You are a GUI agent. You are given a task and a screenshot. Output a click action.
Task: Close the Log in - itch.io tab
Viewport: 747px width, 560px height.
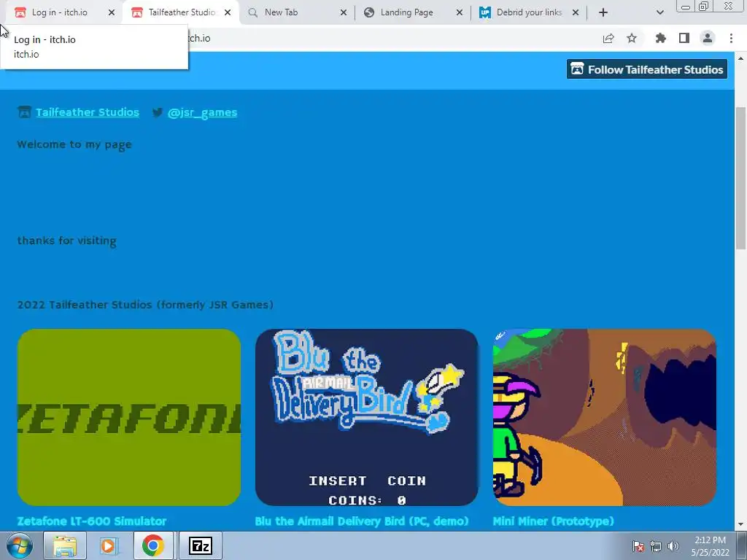[112, 12]
